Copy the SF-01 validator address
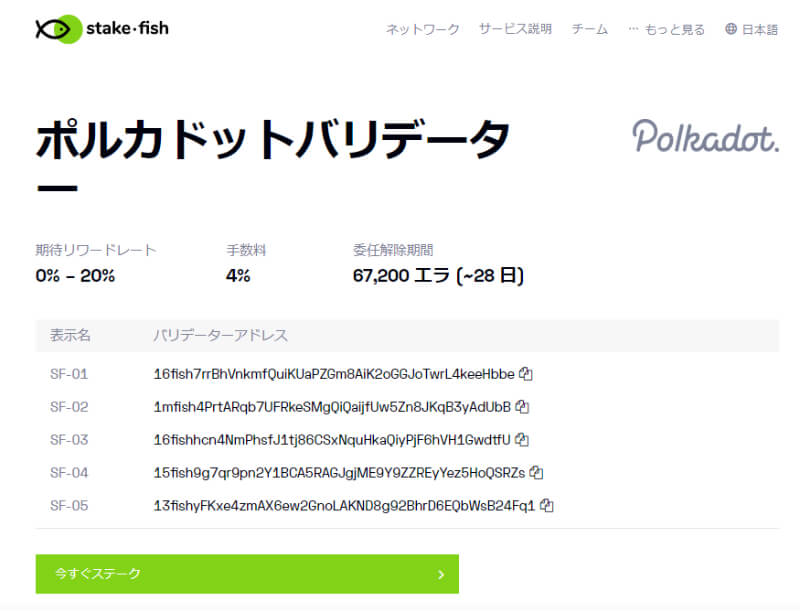Image resolution: width=800 pixels, height=612 pixels. pos(525,374)
